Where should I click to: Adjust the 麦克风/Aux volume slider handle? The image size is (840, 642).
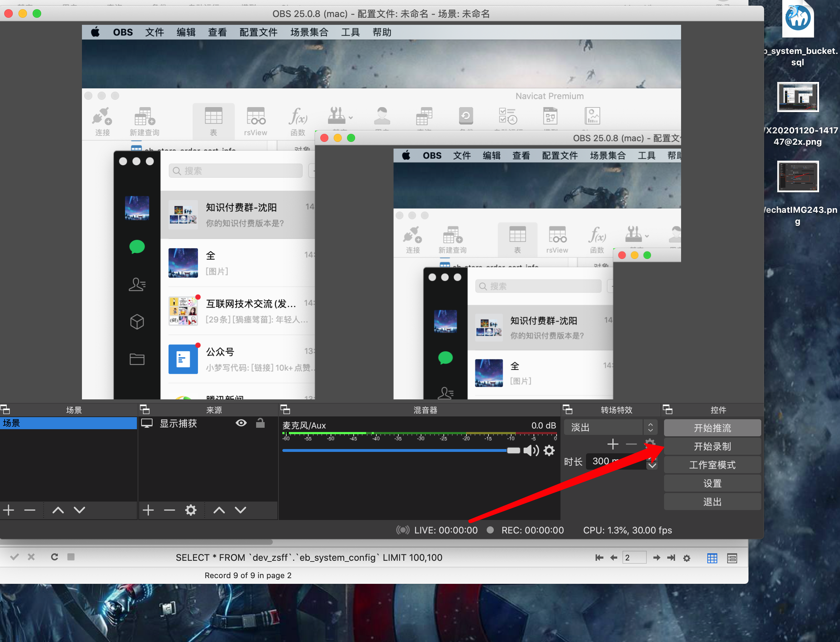[x=513, y=450]
